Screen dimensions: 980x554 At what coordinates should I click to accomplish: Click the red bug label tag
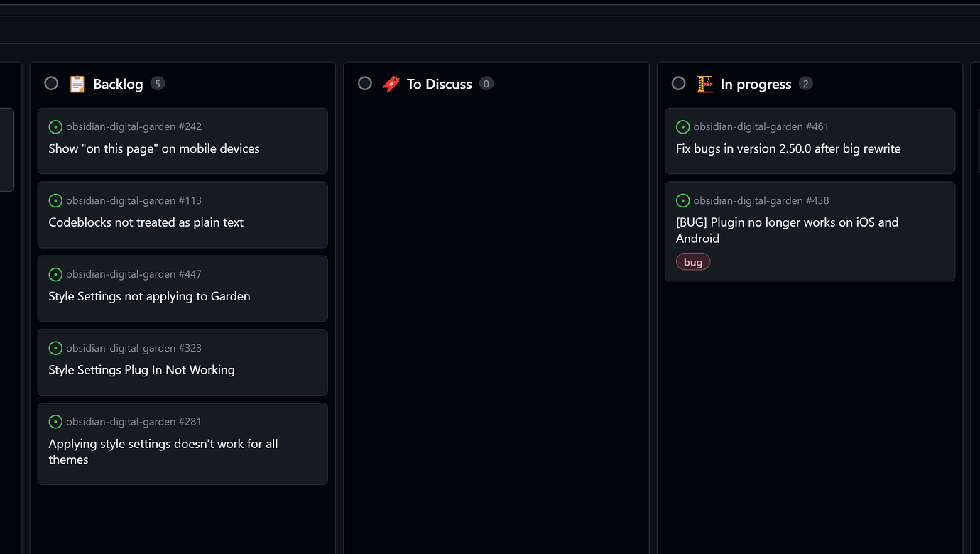[x=692, y=262]
